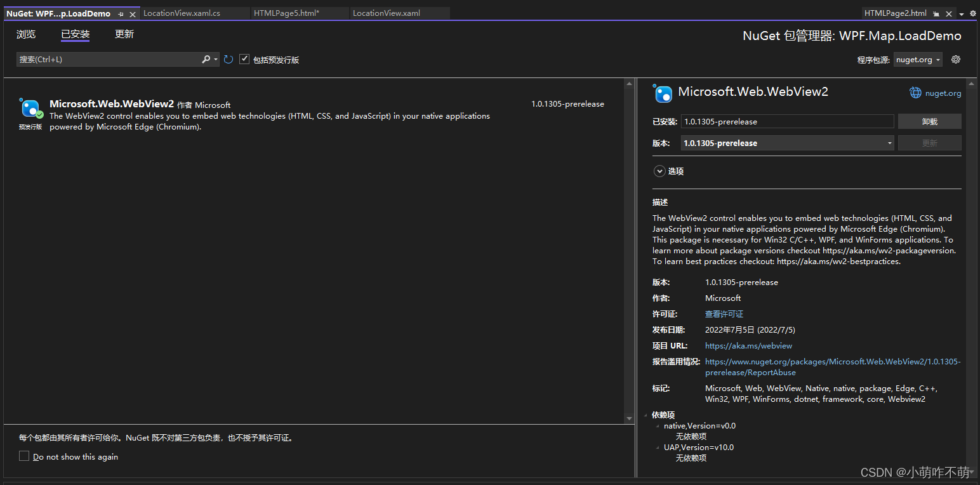Click package list scrollbar up arrow

(630, 84)
